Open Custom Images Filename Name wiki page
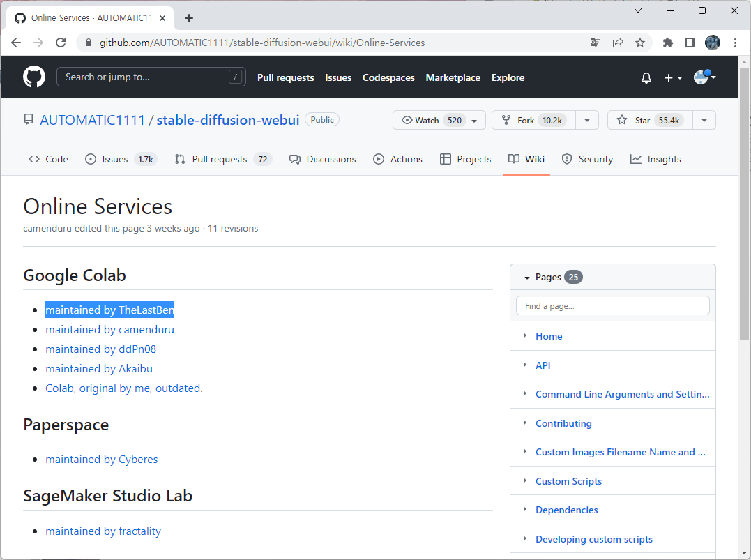751x560 pixels. [x=620, y=452]
